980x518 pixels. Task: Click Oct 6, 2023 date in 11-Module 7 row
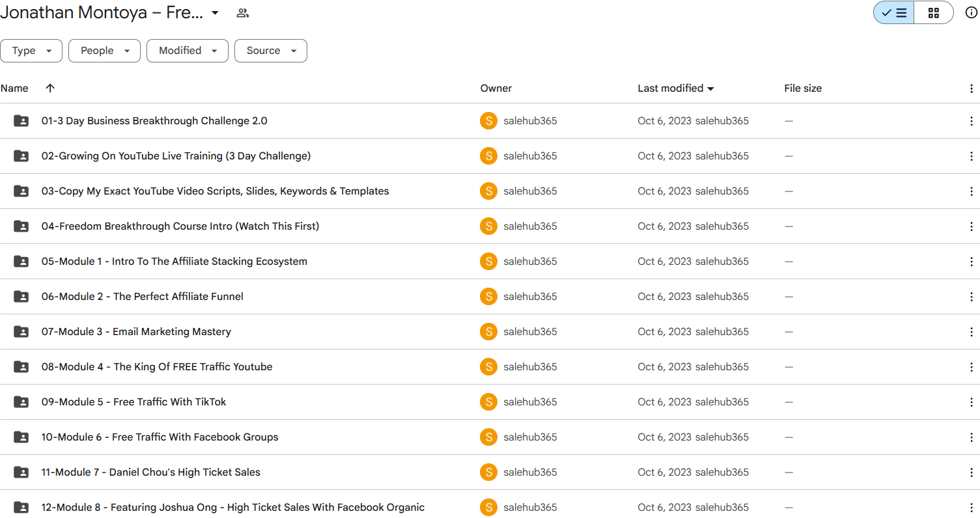tap(664, 472)
